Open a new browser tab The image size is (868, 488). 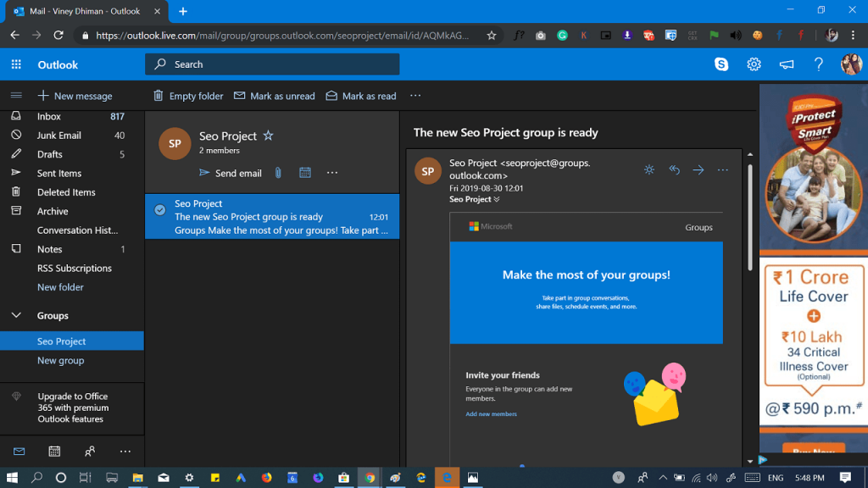tap(183, 11)
